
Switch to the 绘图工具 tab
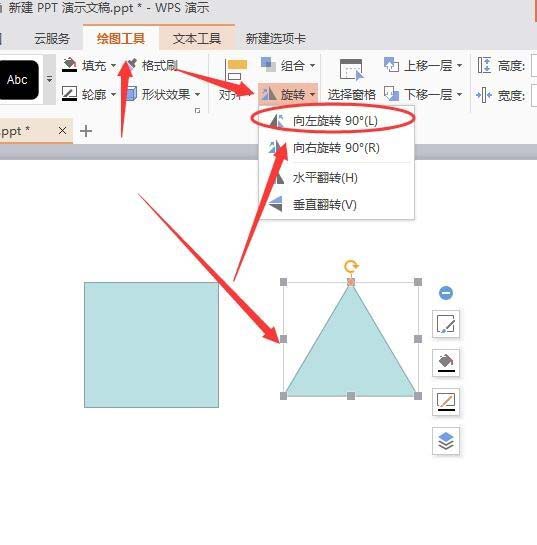121,39
